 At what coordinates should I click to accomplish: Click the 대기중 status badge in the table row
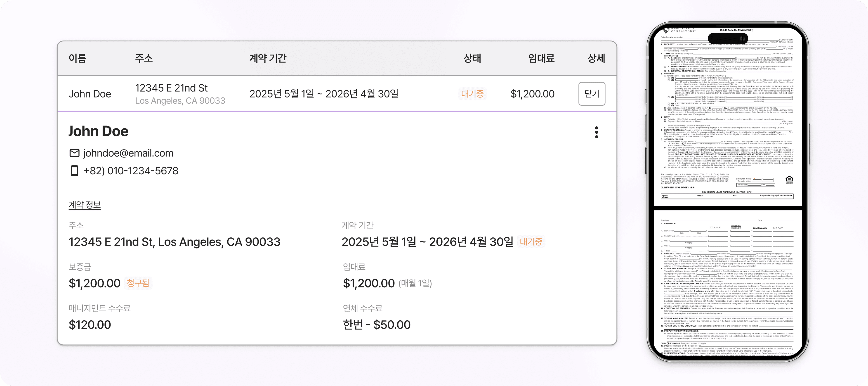coord(472,94)
